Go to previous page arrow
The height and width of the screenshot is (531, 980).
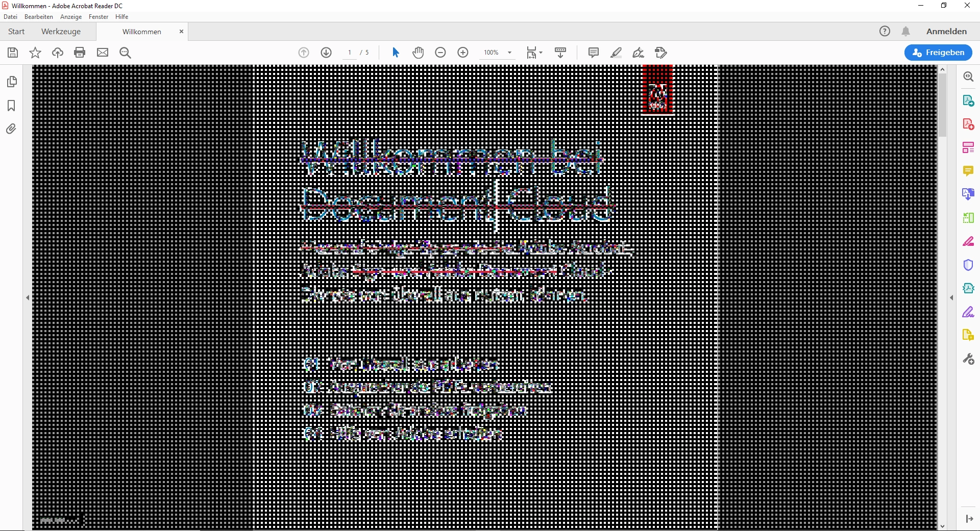[304, 53]
